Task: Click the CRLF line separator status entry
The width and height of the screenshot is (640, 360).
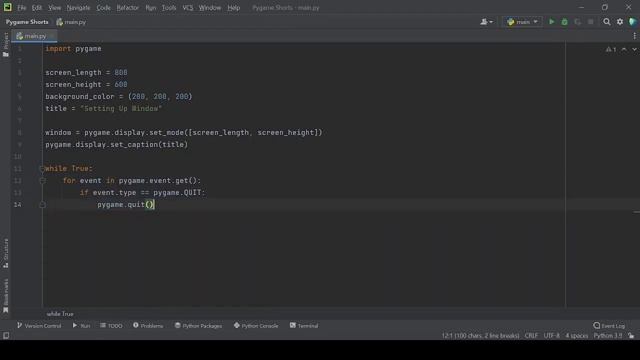Action: pyautogui.click(x=531, y=336)
